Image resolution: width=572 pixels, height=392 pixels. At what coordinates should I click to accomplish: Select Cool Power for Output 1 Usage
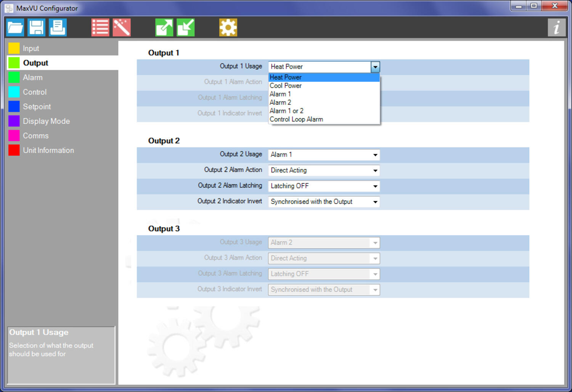(x=286, y=85)
